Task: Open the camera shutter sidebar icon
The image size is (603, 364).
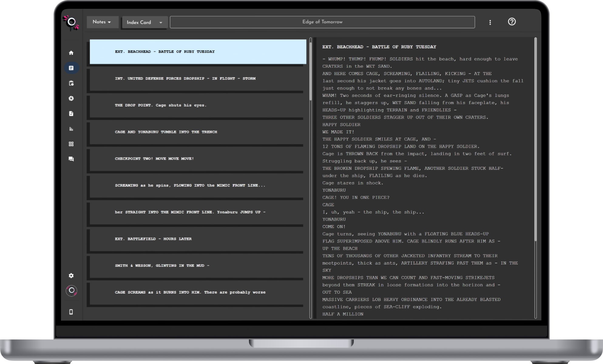Action: point(71,98)
